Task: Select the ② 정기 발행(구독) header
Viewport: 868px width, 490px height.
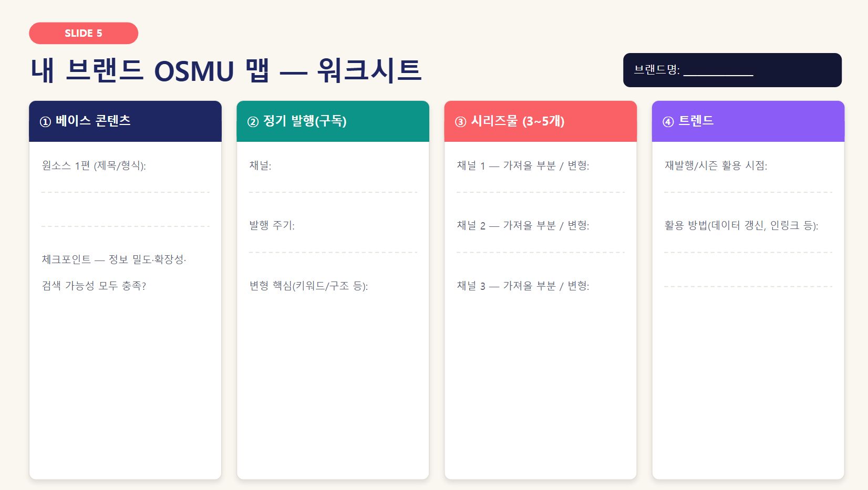Action: 333,121
